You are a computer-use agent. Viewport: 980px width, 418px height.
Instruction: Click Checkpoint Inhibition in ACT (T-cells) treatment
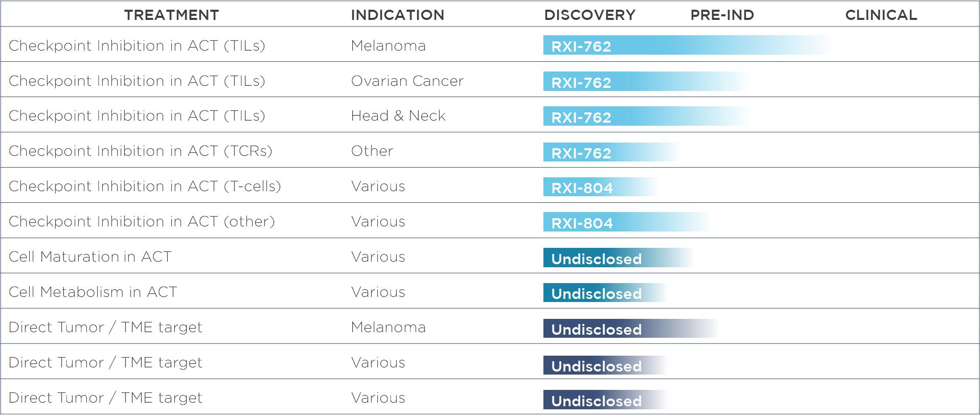click(x=145, y=186)
